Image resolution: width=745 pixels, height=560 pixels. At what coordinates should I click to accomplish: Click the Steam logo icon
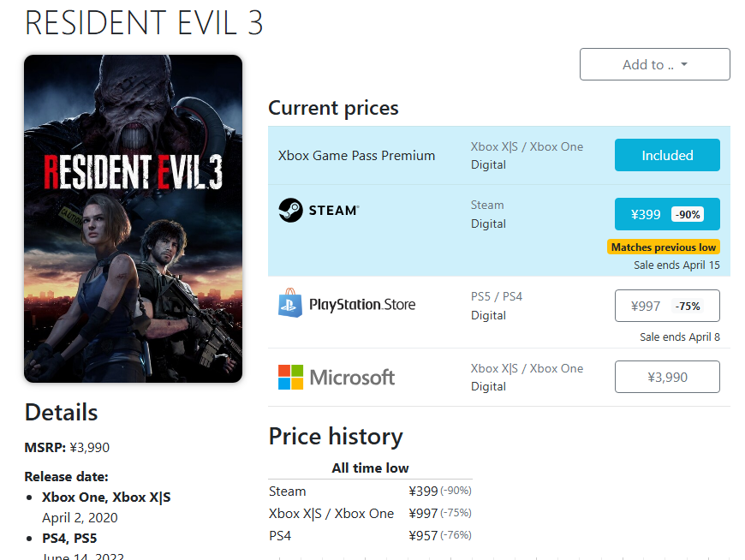pyautogui.click(x=291, y=211)
